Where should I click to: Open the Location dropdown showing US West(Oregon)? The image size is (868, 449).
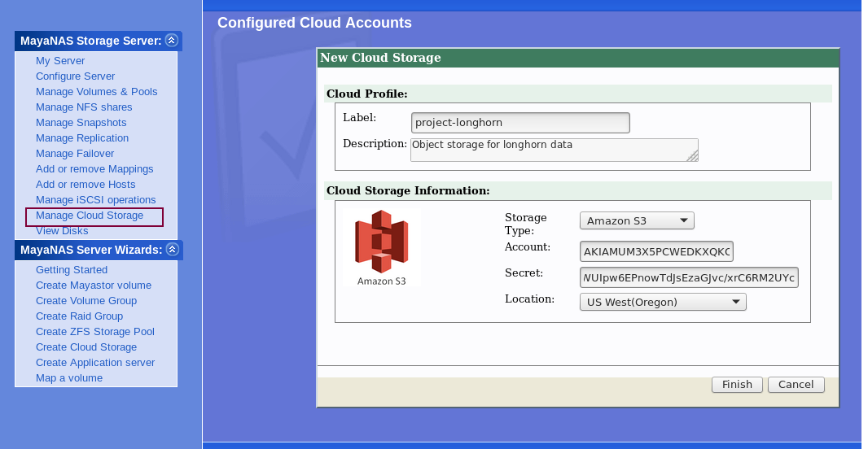click(662, 302)
